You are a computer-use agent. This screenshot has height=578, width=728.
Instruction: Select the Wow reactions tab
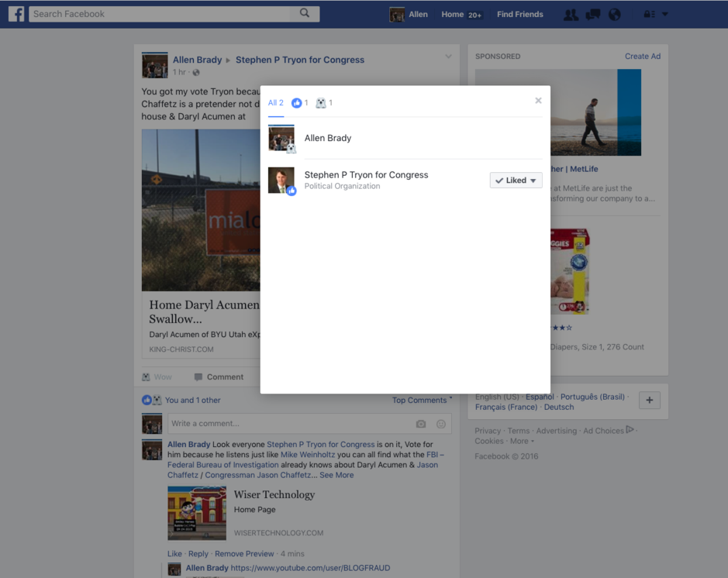(x=324, y=103)
